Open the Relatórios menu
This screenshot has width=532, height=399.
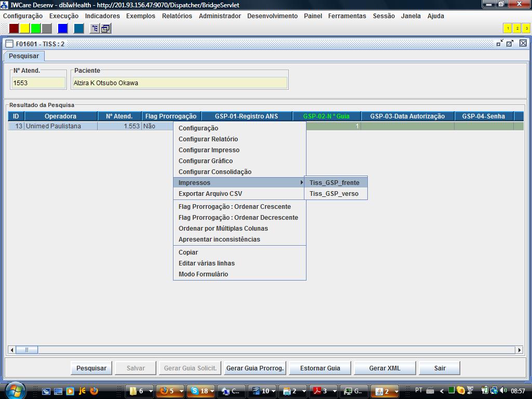pyautogui.click(x=177, y=16)
